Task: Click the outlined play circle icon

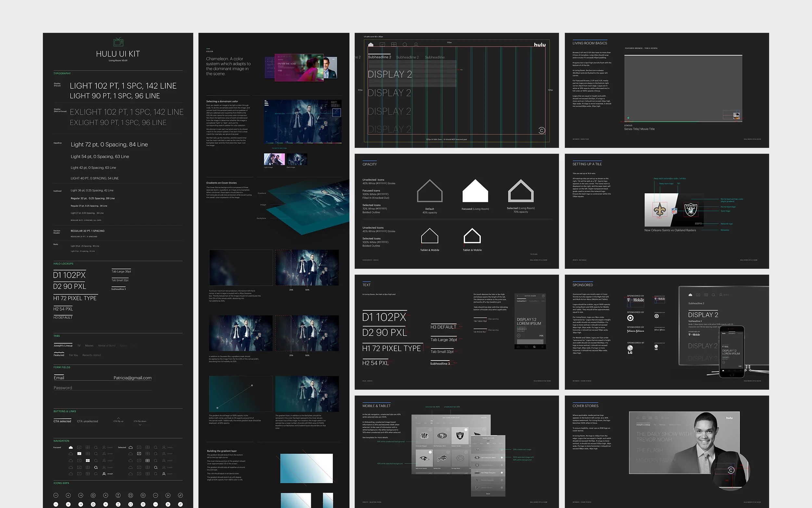Action: pyautogui.click(x=168, y=495)
